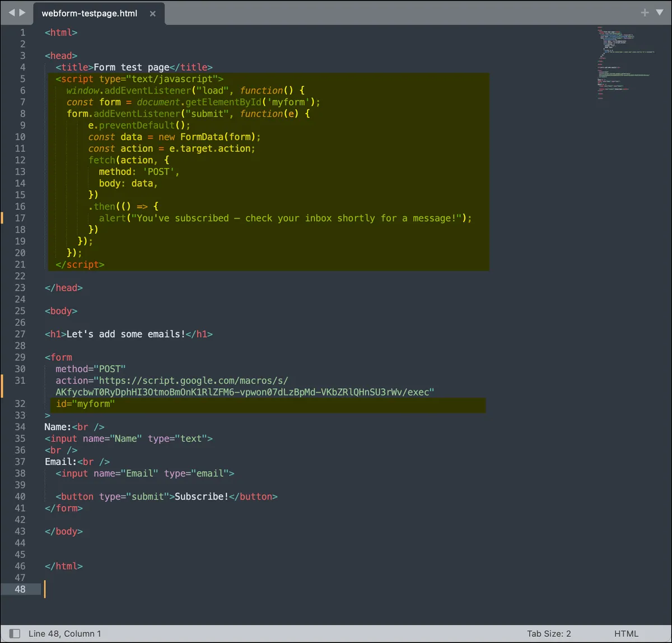The height and width of the screenshot is (643, 672).
Task: Add a new tab with the plus icon
Action: pyautogui.click(x=645, y=12)
